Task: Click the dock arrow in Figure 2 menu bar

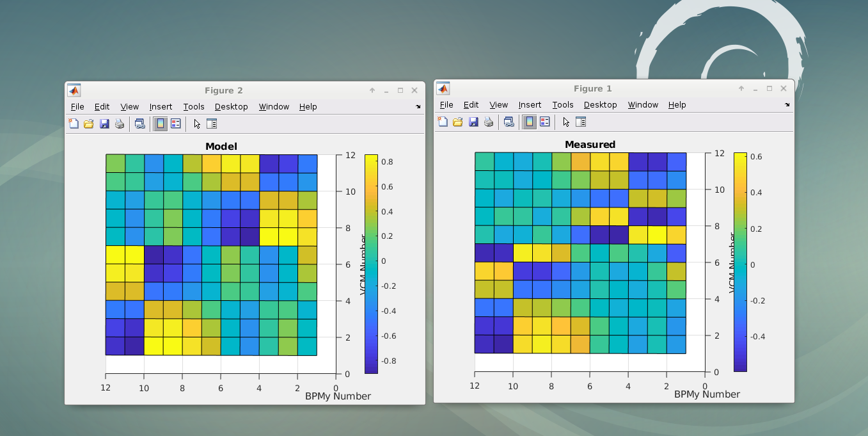Action: coord(418,107)
